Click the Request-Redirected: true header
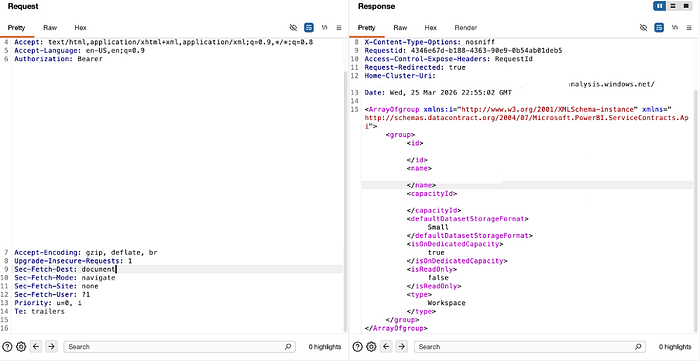 [x=415, y=67]
